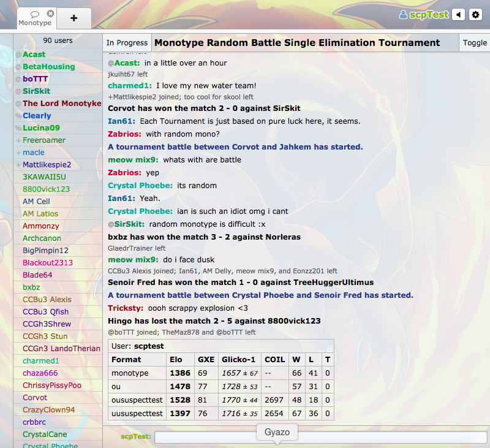The height and width of the screenshot is (448, 490).
Task: Open crbbrc in the user list
Action: (x=58, y=422)
